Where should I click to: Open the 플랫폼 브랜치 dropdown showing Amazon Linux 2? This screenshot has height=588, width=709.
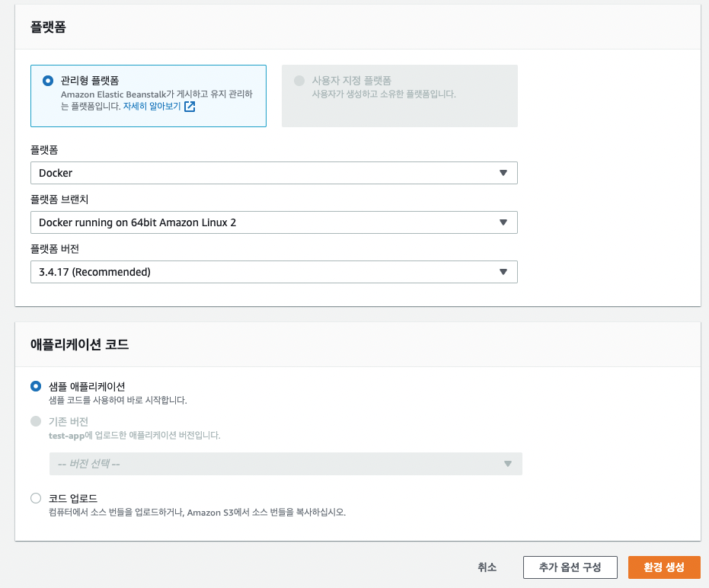(x=274, y=222)
